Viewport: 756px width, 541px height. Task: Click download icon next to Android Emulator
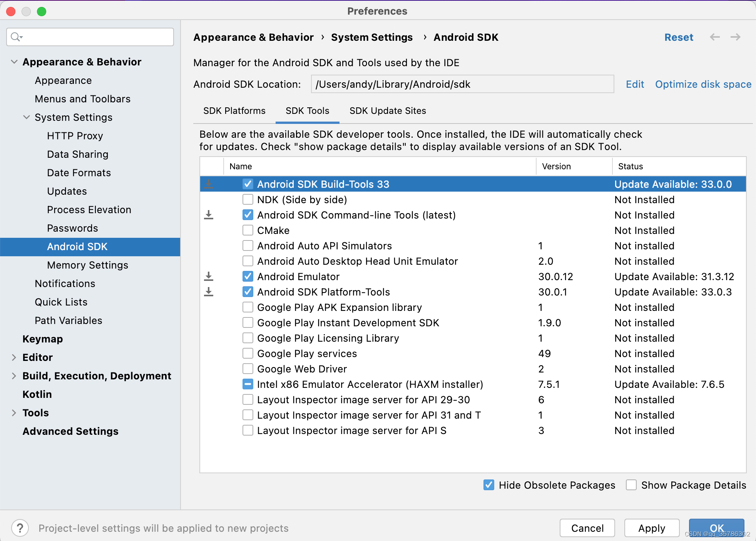click(x=209, y=276)
